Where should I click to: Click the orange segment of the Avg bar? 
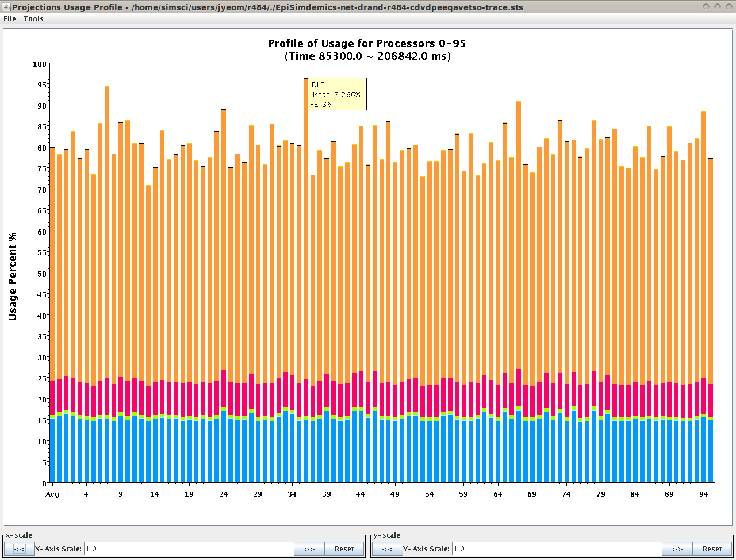(x=52, y=259)
